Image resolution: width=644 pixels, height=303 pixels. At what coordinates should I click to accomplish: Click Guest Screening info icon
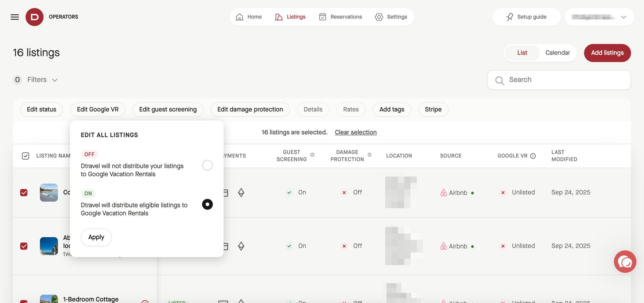[312, 155]
